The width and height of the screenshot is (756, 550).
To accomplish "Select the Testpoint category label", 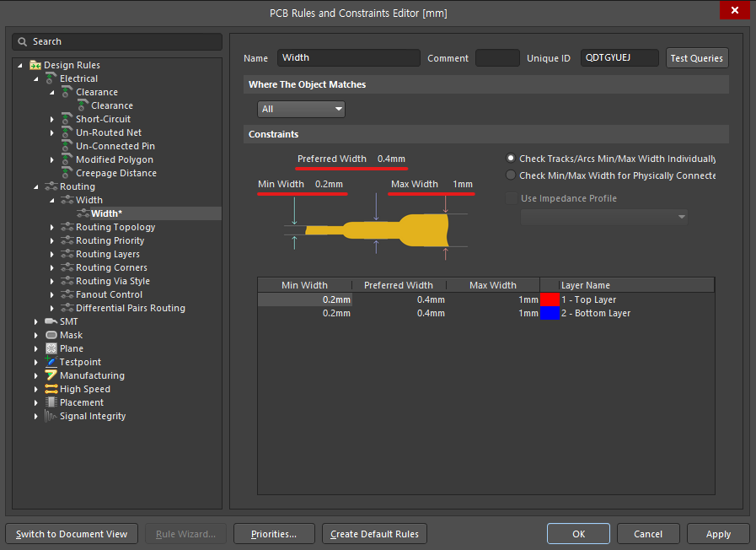I will coord(80,362).
